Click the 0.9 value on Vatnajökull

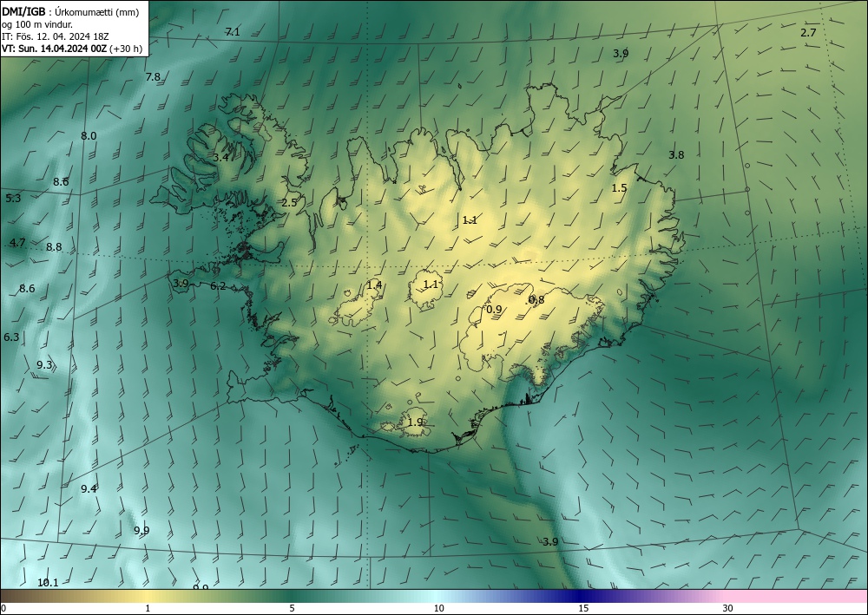click(494, 309)
